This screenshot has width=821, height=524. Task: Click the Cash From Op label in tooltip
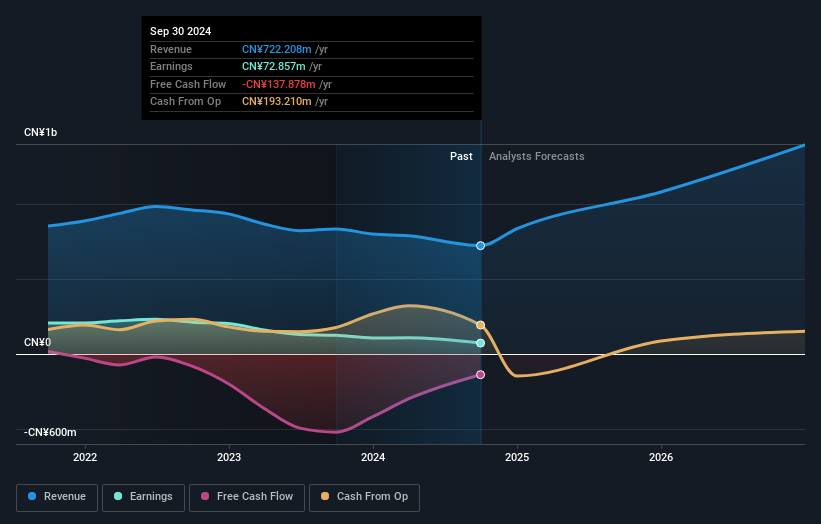click(x=185, y=102)
